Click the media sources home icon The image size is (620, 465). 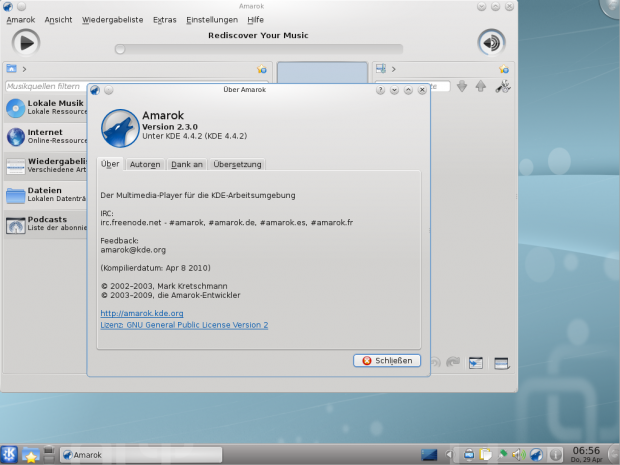(11, 69)
